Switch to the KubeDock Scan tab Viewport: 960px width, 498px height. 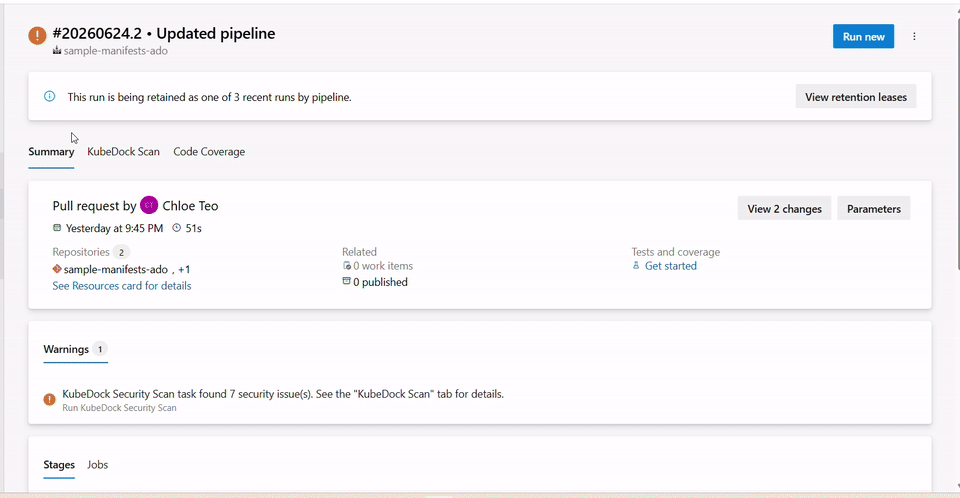click(x=123, y=152)
